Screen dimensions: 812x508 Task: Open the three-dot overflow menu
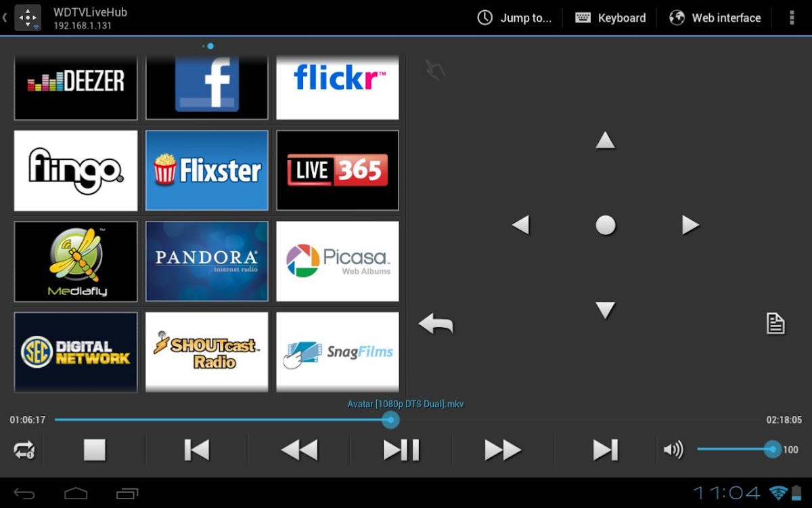[x=791, y=18]
